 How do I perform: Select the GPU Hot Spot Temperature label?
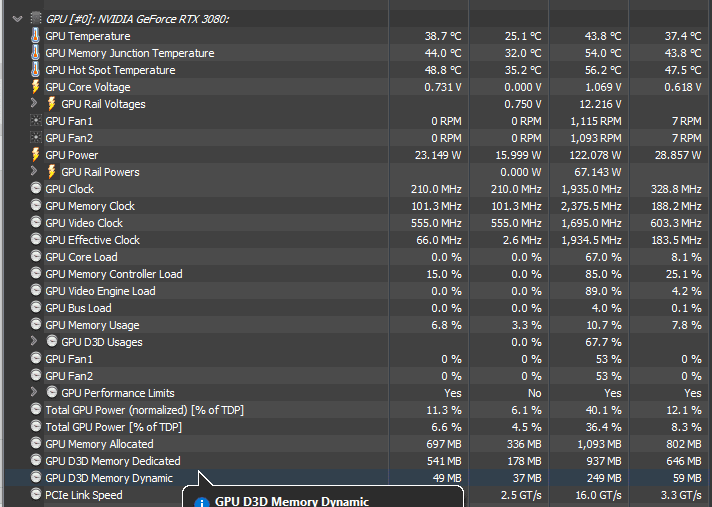[x=110, y=70]
